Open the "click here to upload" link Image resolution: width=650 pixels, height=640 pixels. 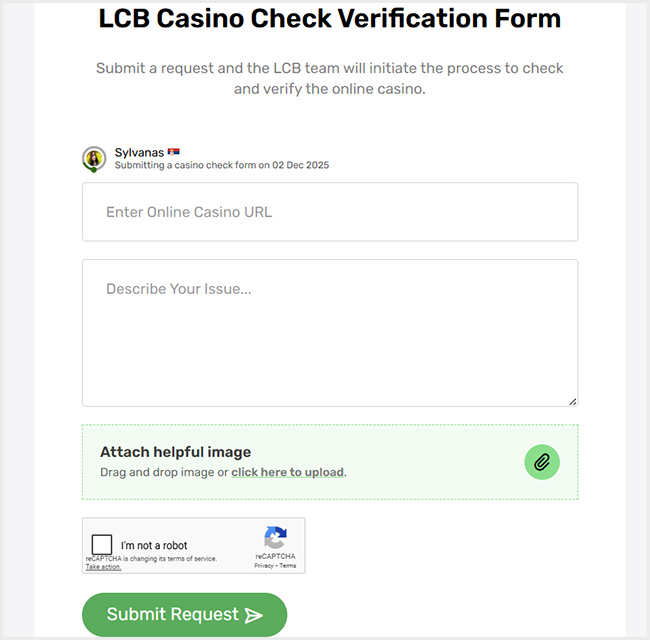point(287,472)
